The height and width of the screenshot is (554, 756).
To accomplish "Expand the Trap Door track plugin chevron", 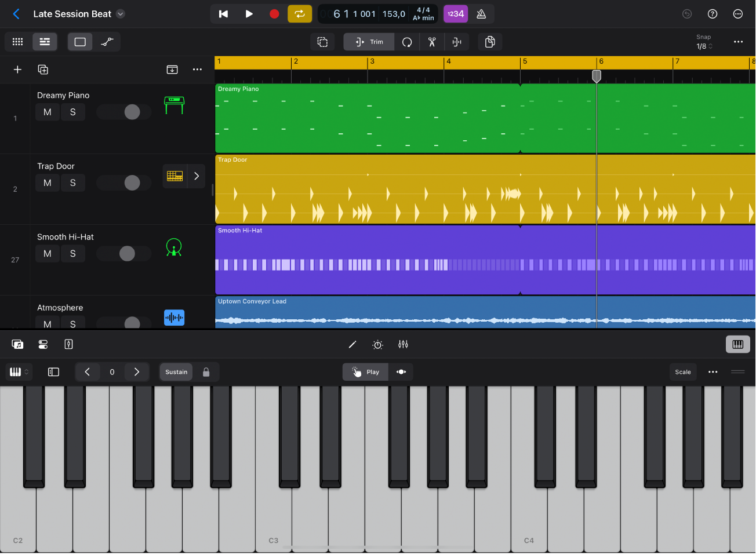I will pyautogui.click(x=196, y=176).
